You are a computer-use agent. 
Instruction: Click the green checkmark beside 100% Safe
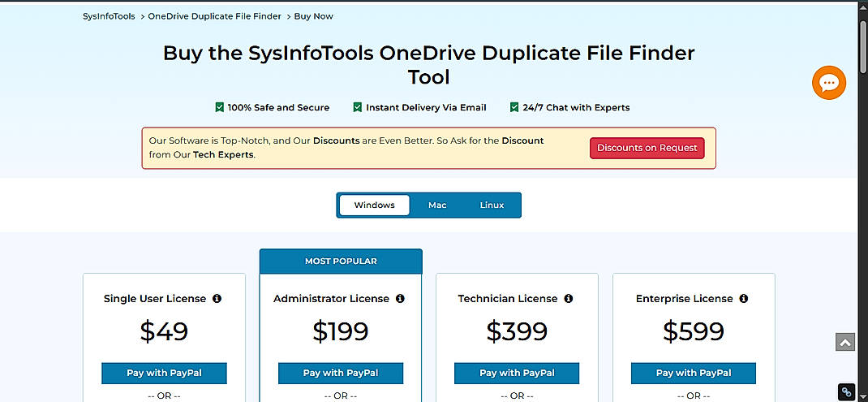click(220, 107)
